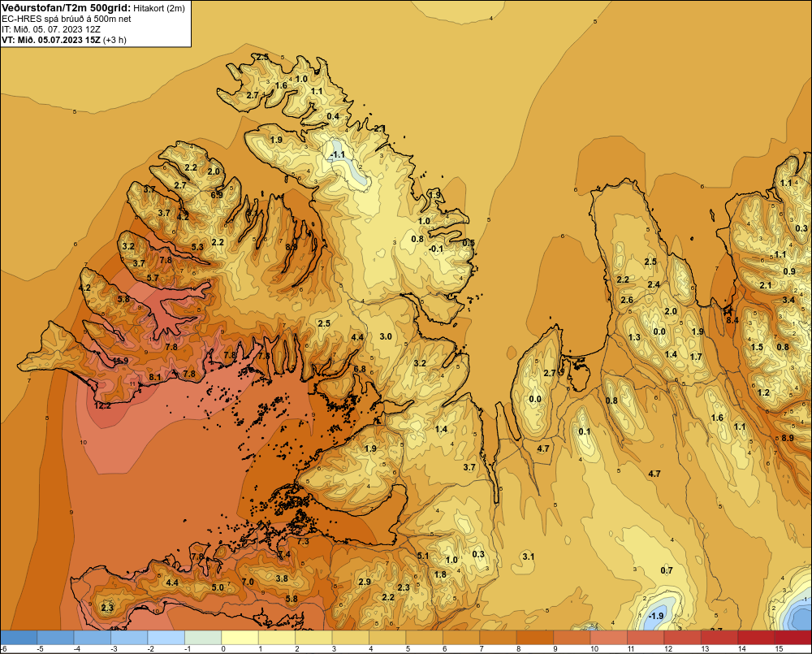812x654 pixels.
Task: Click the 6.8 temperature value
Action: (x=360, y=369)
